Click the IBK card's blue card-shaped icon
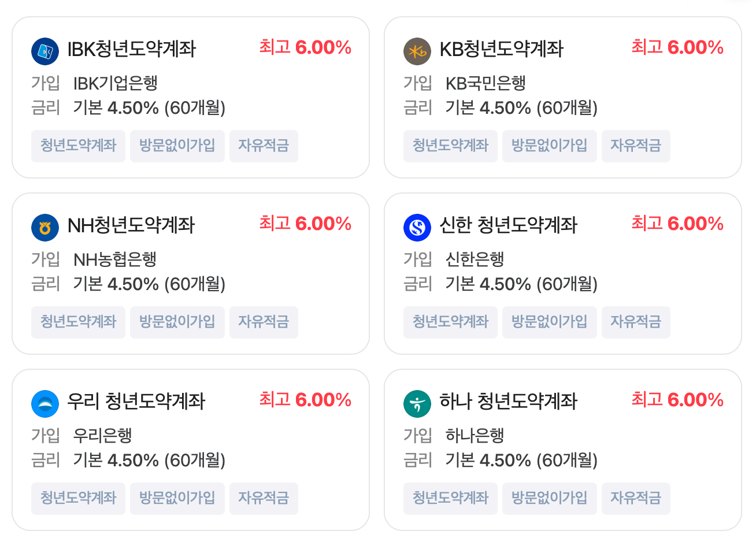The height and width of the screenshot is (542, 756). coord(45,51)
